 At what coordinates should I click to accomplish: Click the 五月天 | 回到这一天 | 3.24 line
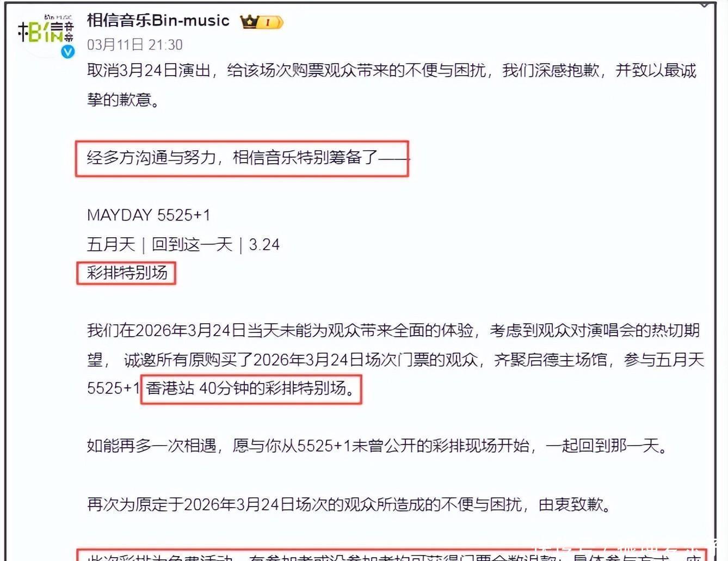[x=183, y=244]
